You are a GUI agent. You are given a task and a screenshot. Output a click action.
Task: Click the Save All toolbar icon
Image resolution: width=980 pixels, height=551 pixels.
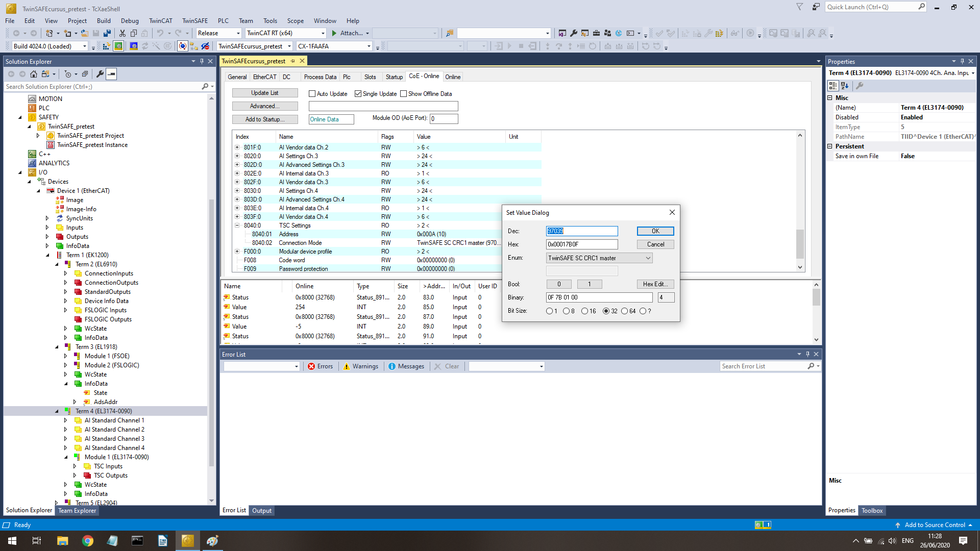coord(107,33)
